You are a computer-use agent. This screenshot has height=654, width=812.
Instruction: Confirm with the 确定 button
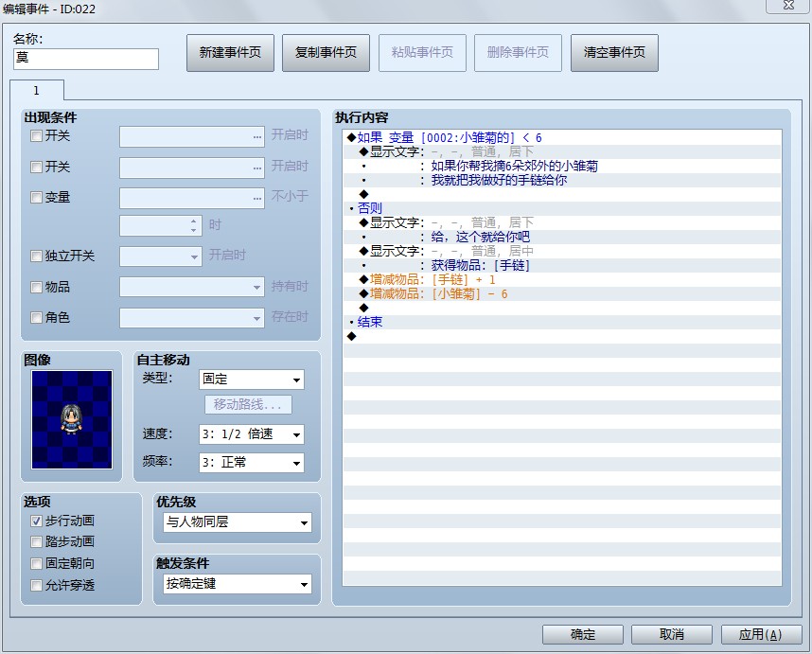click(x=583, y=634)
